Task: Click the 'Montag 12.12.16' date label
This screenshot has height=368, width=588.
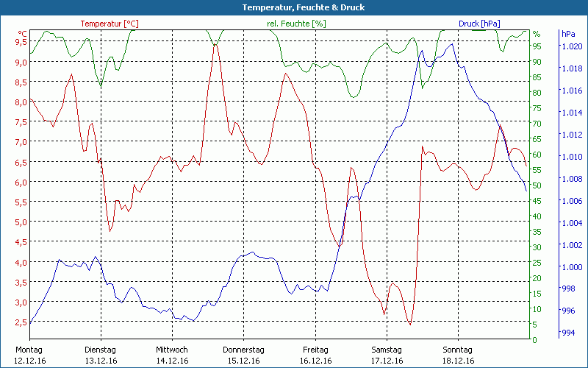Action: pos(29,355)
